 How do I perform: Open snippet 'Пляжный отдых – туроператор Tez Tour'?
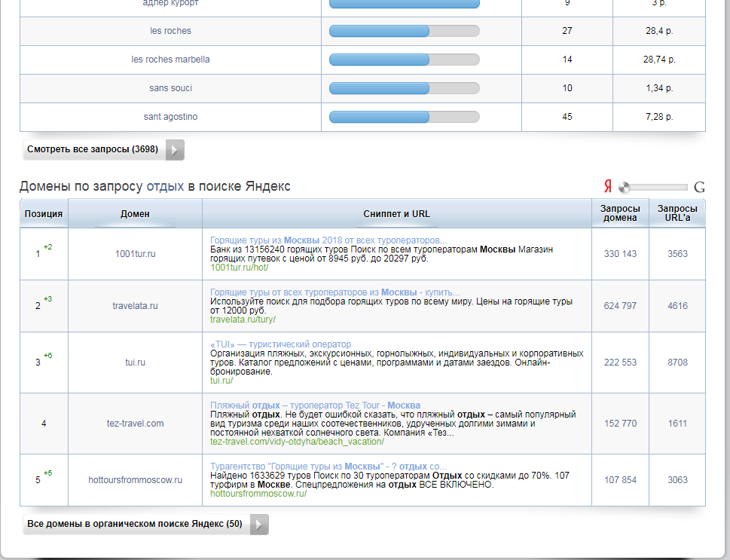[x=315, y=405]
